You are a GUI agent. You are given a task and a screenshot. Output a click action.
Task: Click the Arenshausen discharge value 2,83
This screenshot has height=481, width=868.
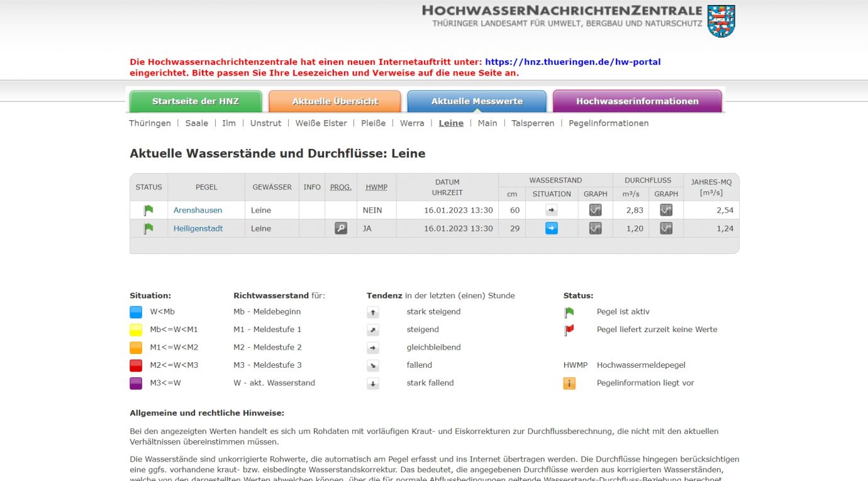(635, 210)
